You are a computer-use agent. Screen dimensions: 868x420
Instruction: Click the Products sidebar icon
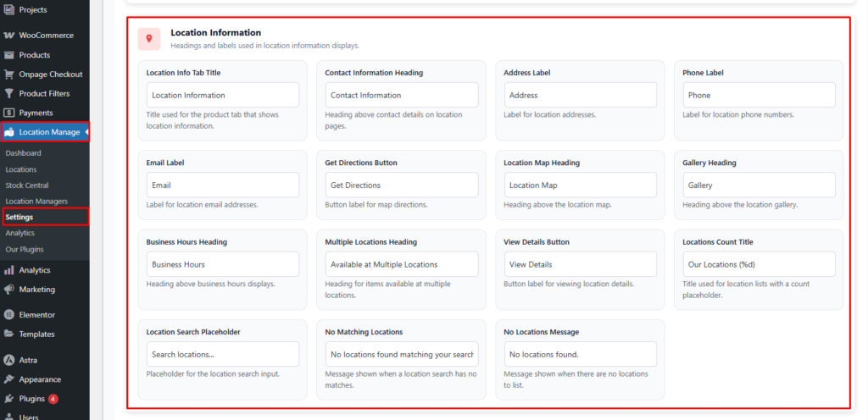tap(8, 55)
